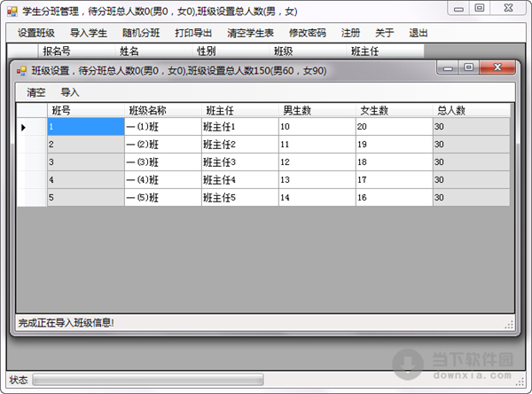Open the 设置班级 menu
The width and height of the screenshot is (532, 394).
35,33
